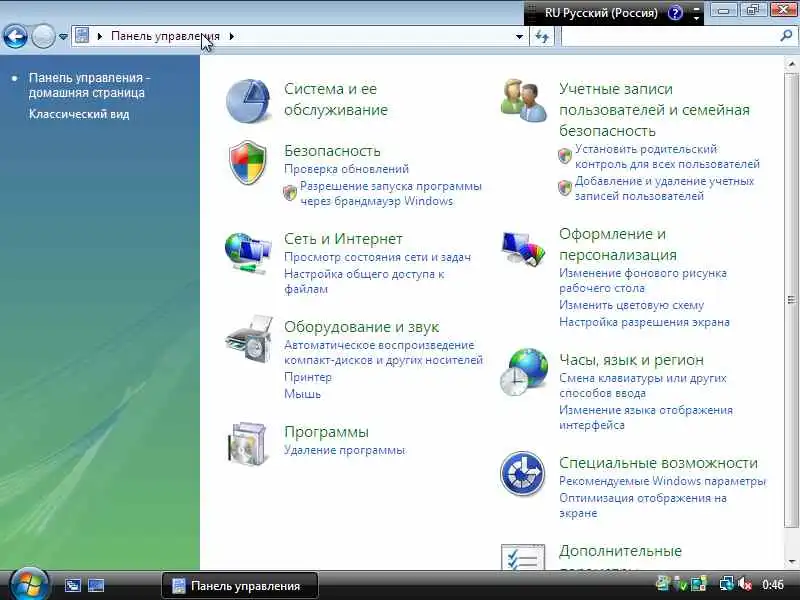Open 'Система и ее обслуживание' category
This screenshot has height=600, width=800.
click(x=336, y=99)
